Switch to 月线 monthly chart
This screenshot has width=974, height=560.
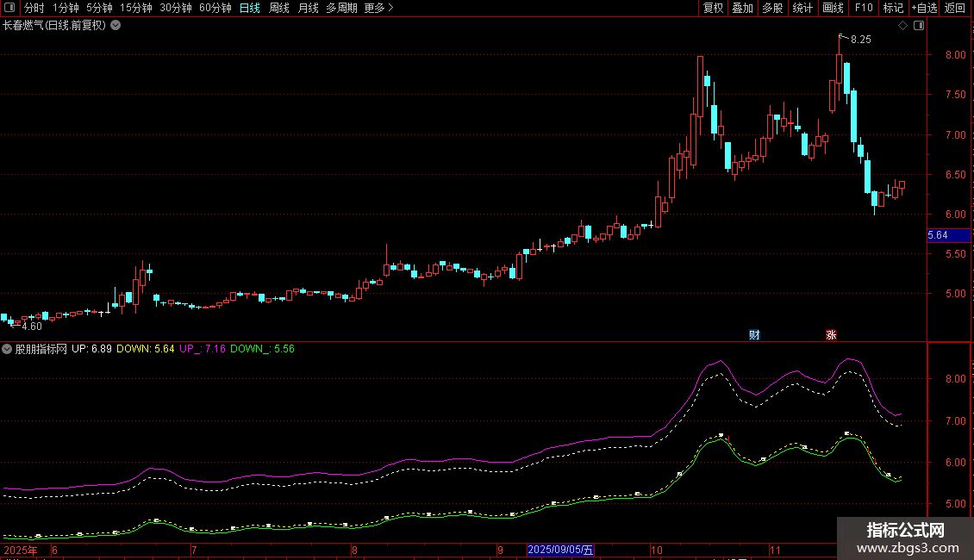[308, 8]
